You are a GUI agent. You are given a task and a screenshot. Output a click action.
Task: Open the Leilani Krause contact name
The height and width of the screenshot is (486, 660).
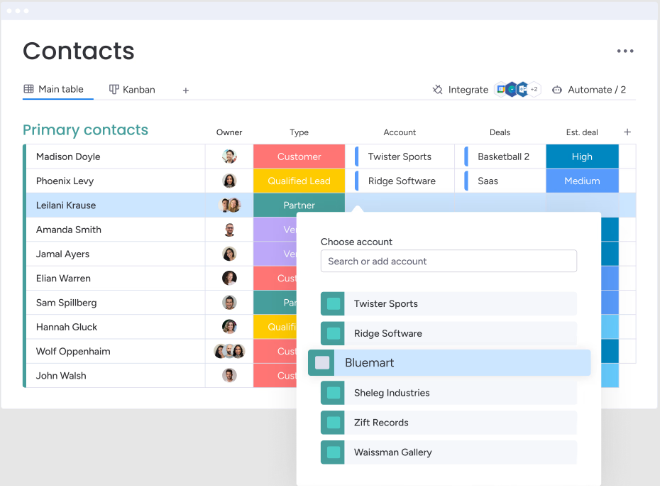66,205
